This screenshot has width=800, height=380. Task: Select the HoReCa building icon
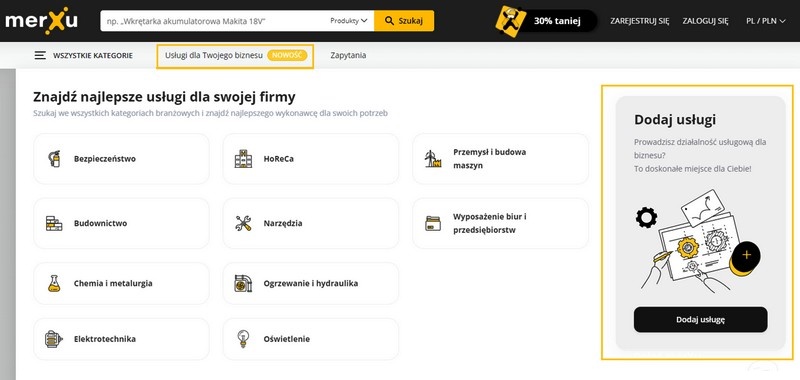pyautogui.click(x=243, y=159)
